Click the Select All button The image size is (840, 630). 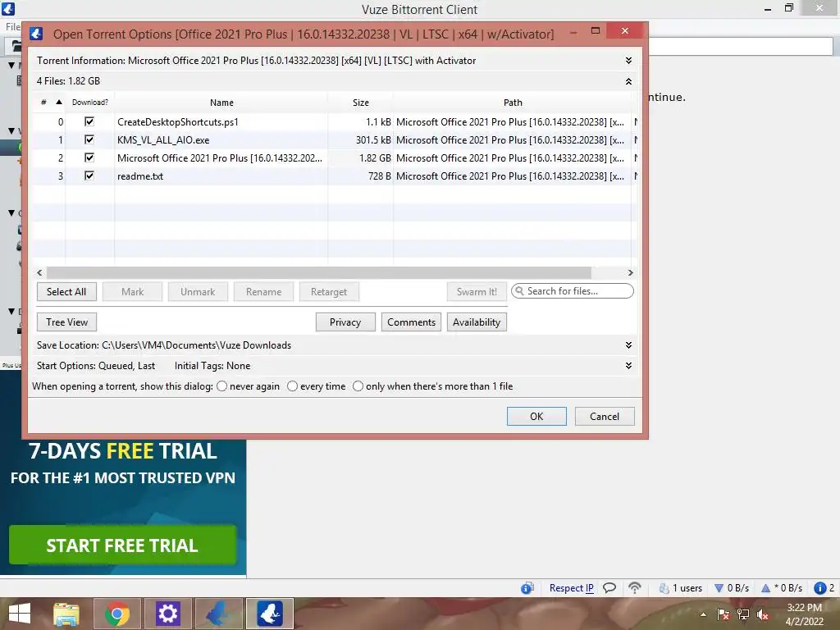click(66, 292)
